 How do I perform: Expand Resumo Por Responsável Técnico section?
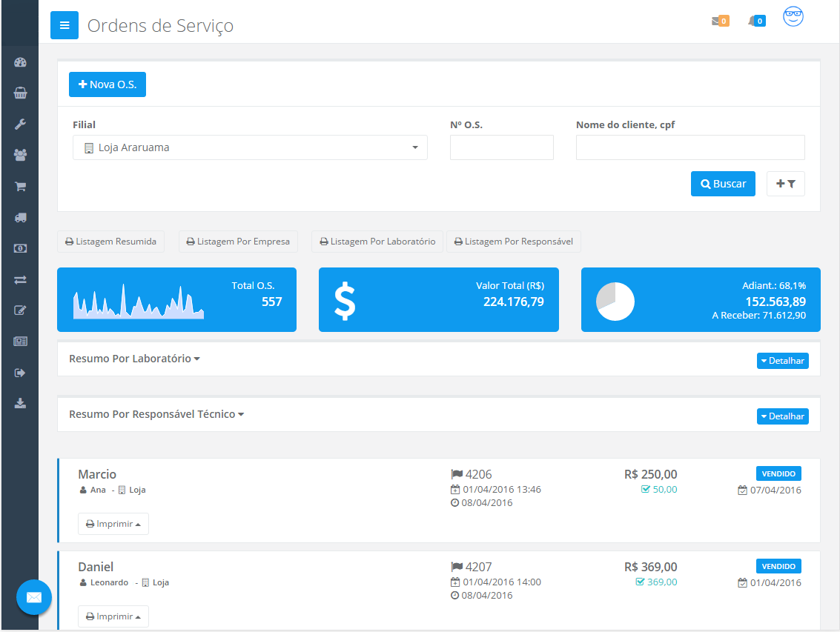point(156,415)
